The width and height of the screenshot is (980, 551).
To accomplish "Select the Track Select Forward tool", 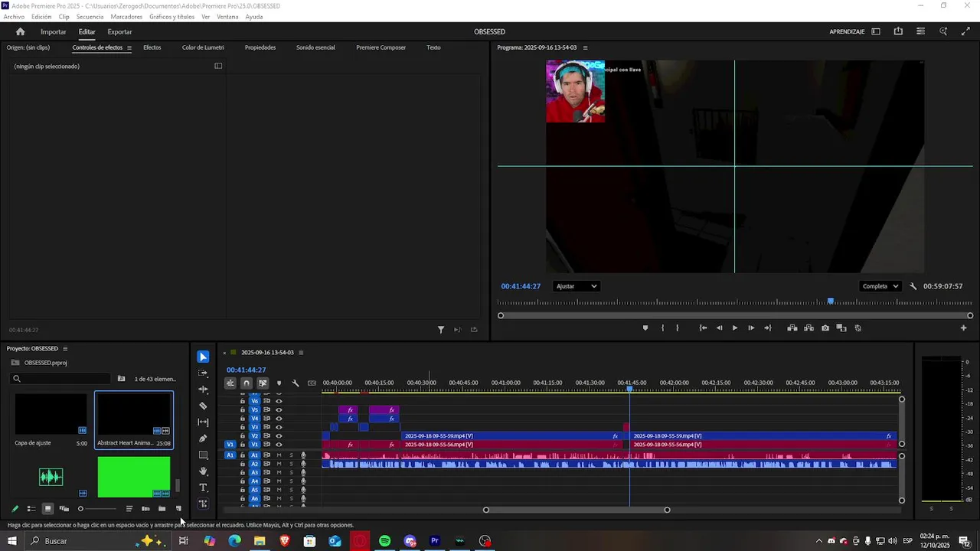I will [203, 373].
